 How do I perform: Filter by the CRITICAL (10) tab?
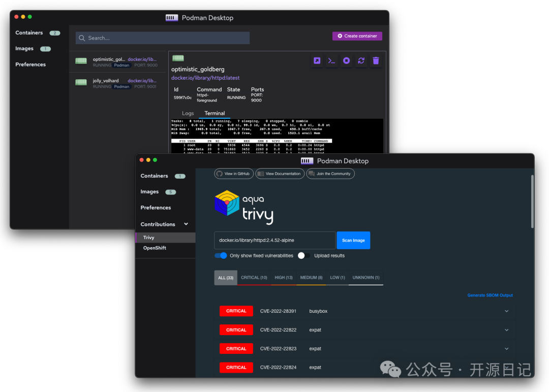[254, 278]
